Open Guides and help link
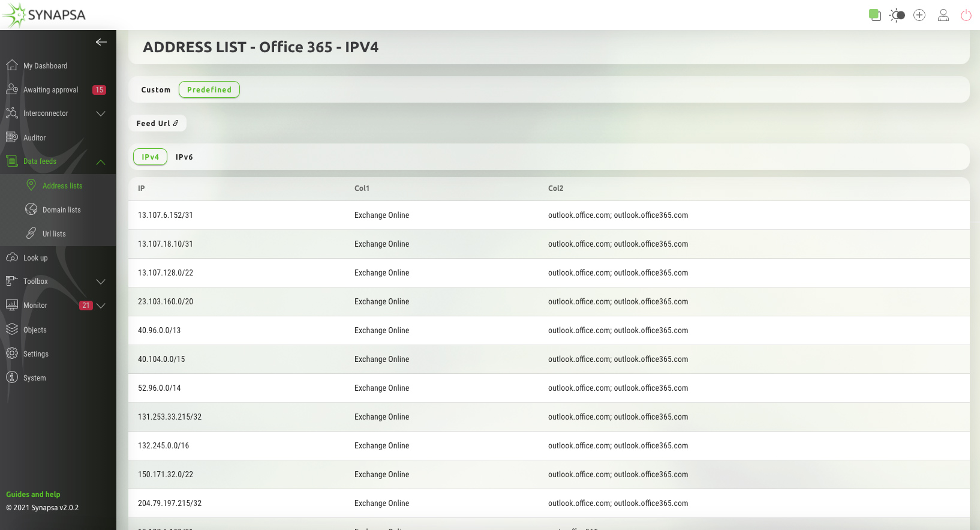The height and width of the screenshot is (530, 980). click(33, 495)
